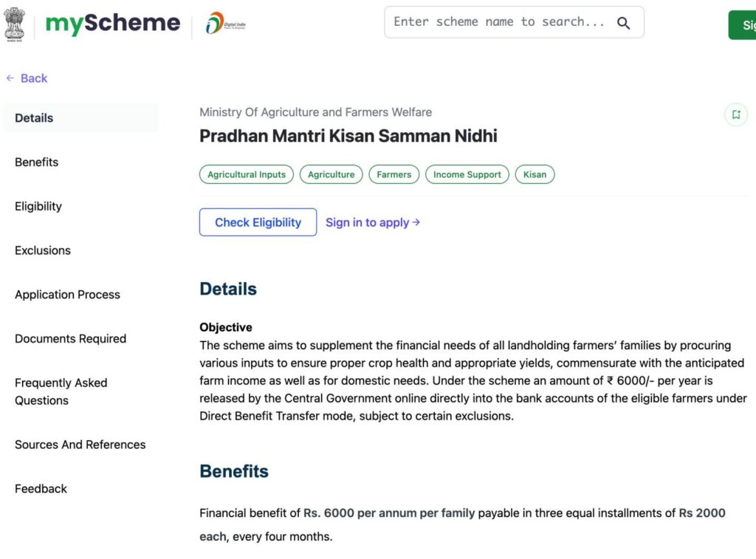The image size is (756, 559).
Task: Open Frequently Asked Questions in sidebar
Action: [61, 392]
